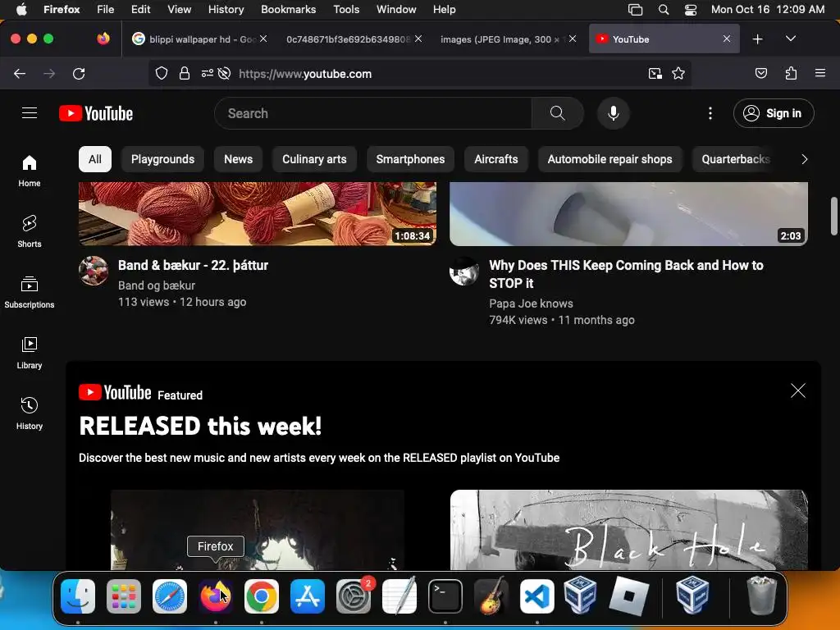Open Visual Studio Code from the Dock
The height and width of the screenshot is (630, 840).
(537, 596)
